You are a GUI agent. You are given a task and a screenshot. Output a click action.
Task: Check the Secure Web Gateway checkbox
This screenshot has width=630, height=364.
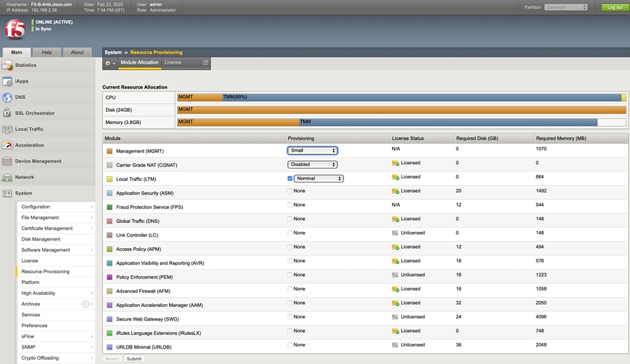click(290, 317)
